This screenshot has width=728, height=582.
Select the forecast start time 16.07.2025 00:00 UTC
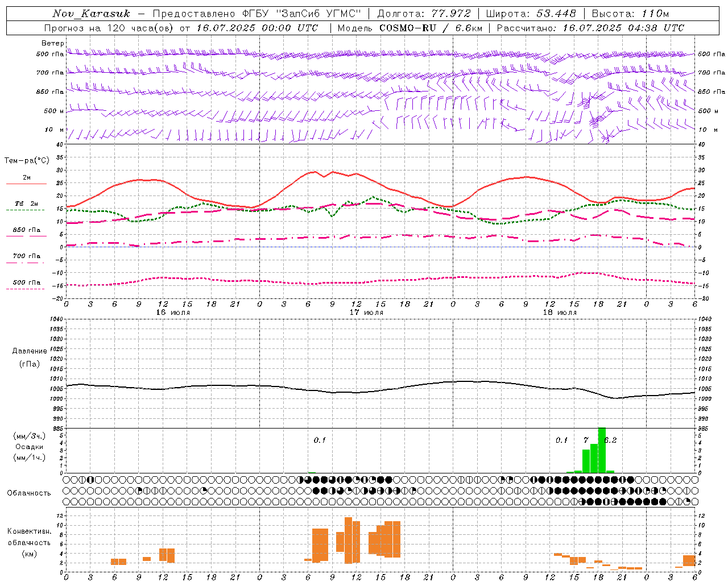(x=257, y=28)
